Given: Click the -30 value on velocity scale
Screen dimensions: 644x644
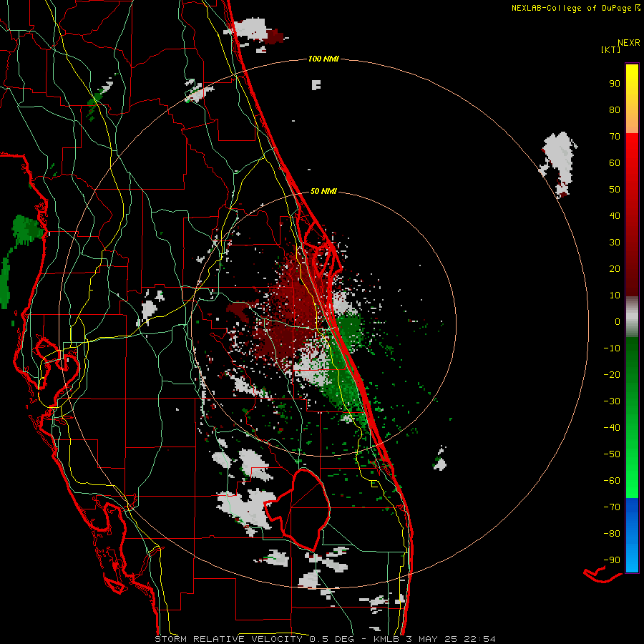Looking at the screenshot, I should [612, 401].
